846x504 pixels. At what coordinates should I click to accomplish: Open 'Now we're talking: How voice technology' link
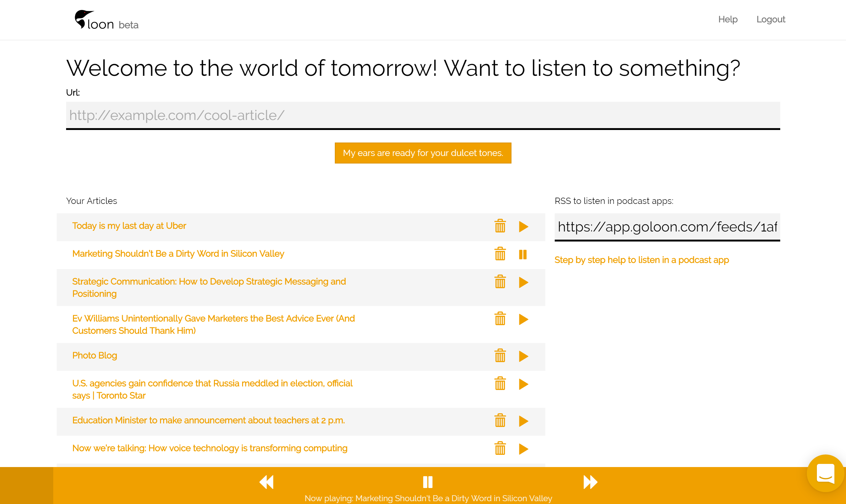coord(210,448)
